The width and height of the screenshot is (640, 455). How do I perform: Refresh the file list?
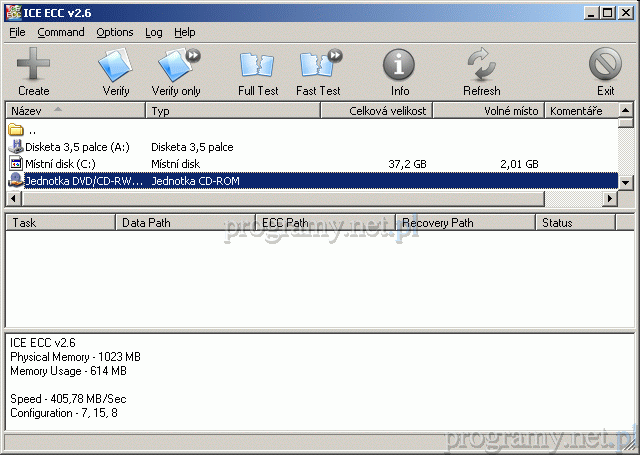coord(481,72)
